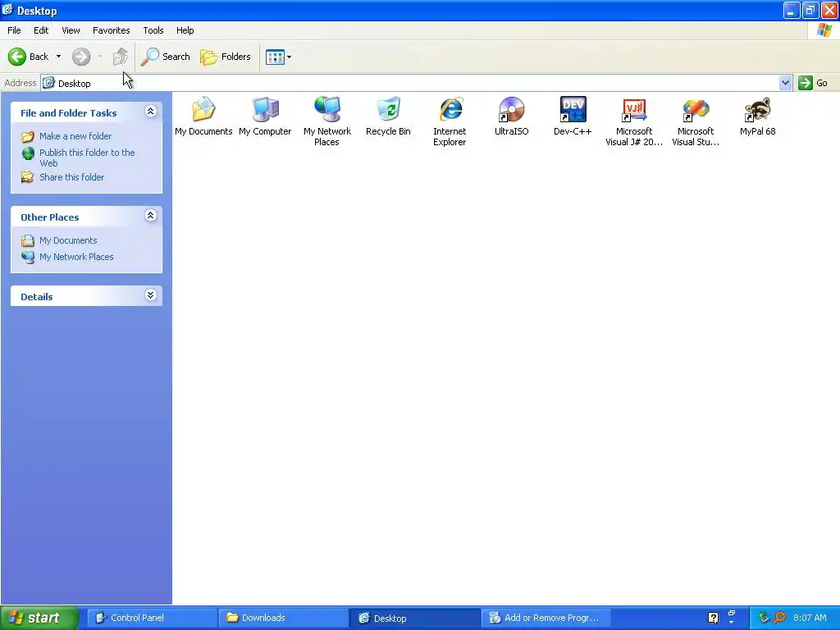Switch to Add or Remove Programs taskbar button

pos(546,618)
